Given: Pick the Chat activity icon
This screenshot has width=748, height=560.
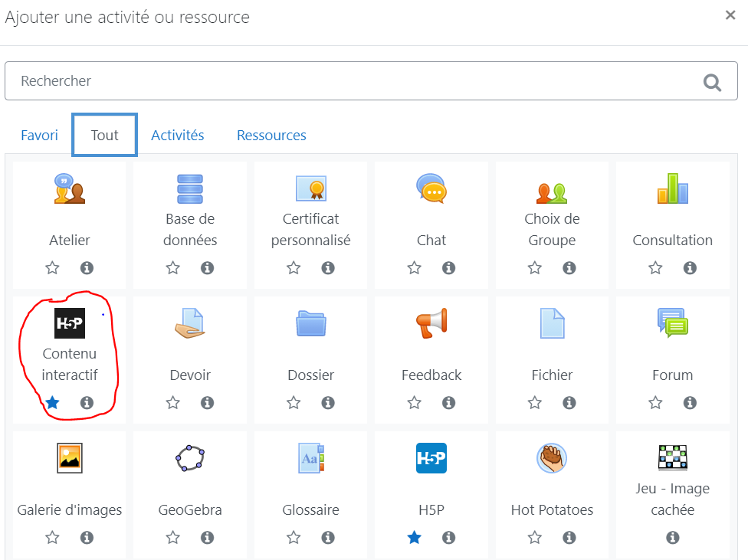Looking at the screenshot, I should [431, 188].
